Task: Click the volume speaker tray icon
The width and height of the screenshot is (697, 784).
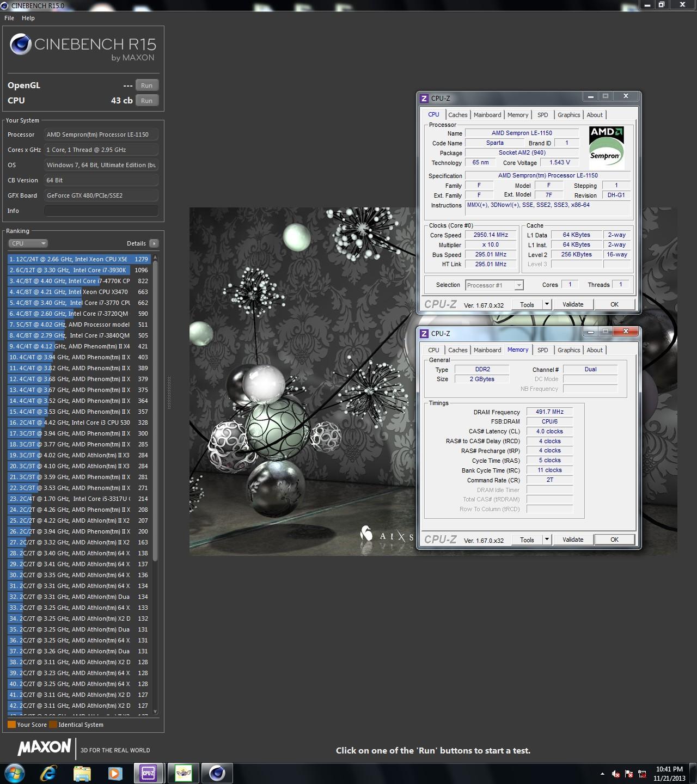Action: click(616, 774)
